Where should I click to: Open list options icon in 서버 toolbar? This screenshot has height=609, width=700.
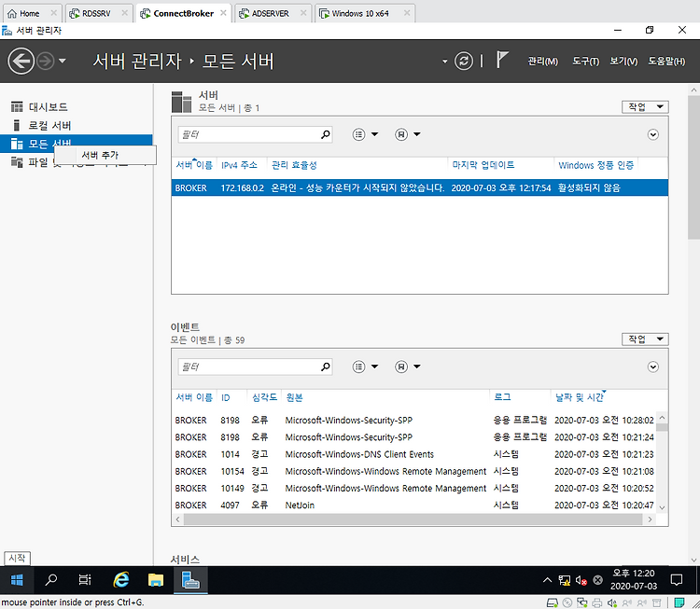tap(358, 134)
